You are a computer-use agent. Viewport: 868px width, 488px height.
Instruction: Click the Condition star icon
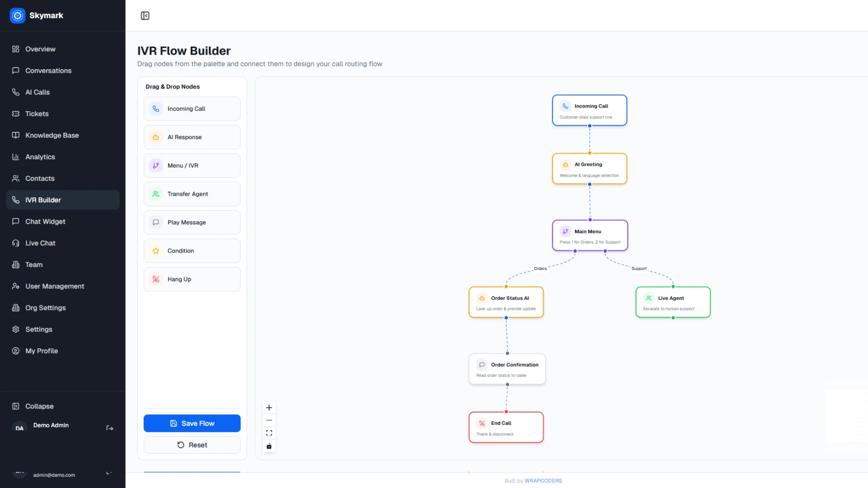[156, 251]
